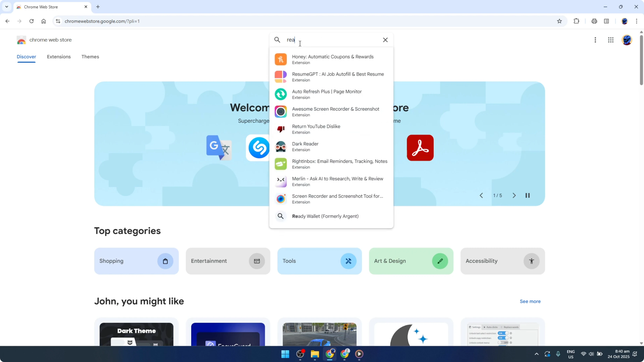644x362 pixels.
Task: Open the Shopping category
Action: tap(136, 261)
